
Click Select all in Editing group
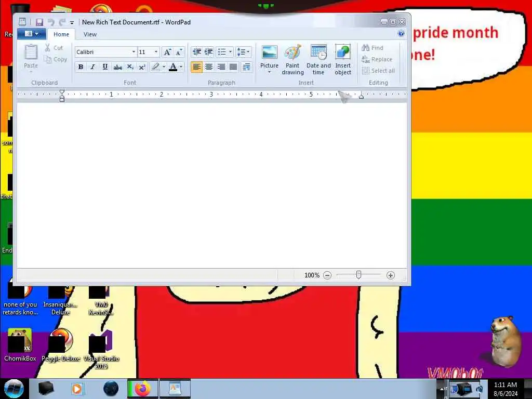378,71
